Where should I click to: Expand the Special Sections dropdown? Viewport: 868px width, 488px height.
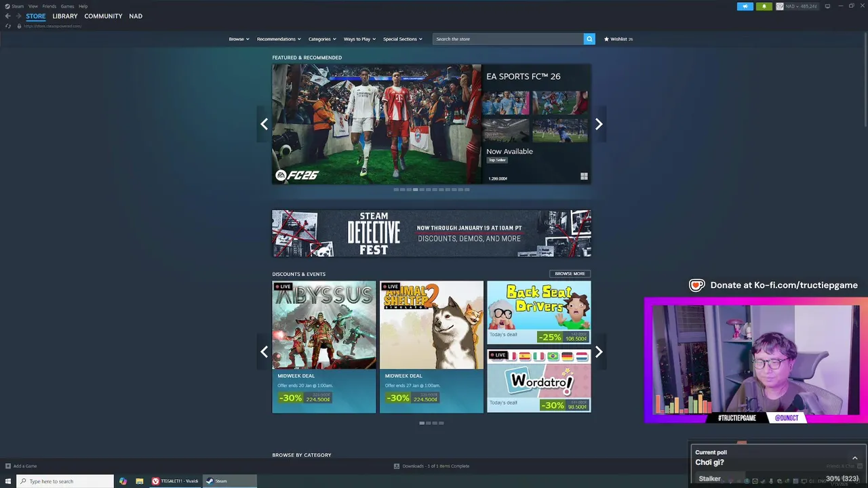(x=403, y=39)
